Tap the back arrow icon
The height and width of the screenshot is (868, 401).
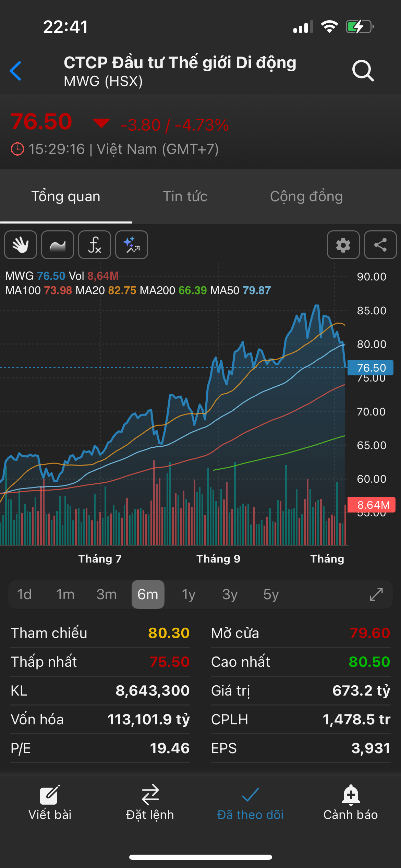point(16,71)
